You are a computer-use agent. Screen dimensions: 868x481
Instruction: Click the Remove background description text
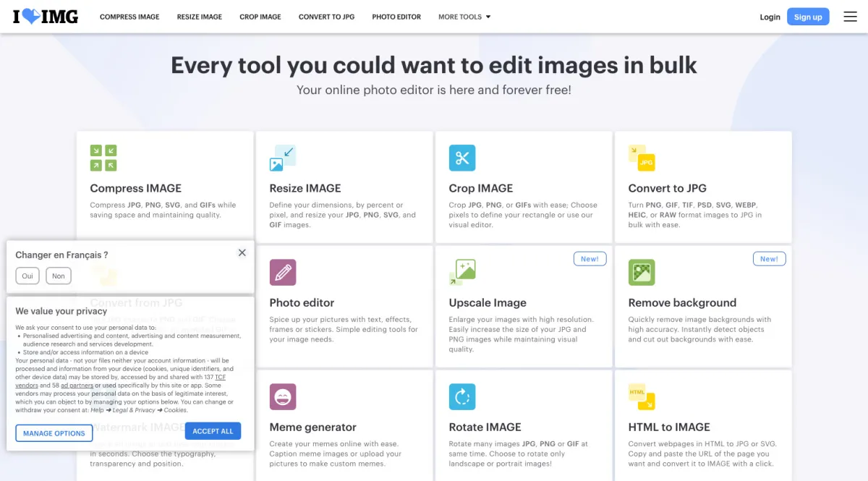[x=699, y=329]
